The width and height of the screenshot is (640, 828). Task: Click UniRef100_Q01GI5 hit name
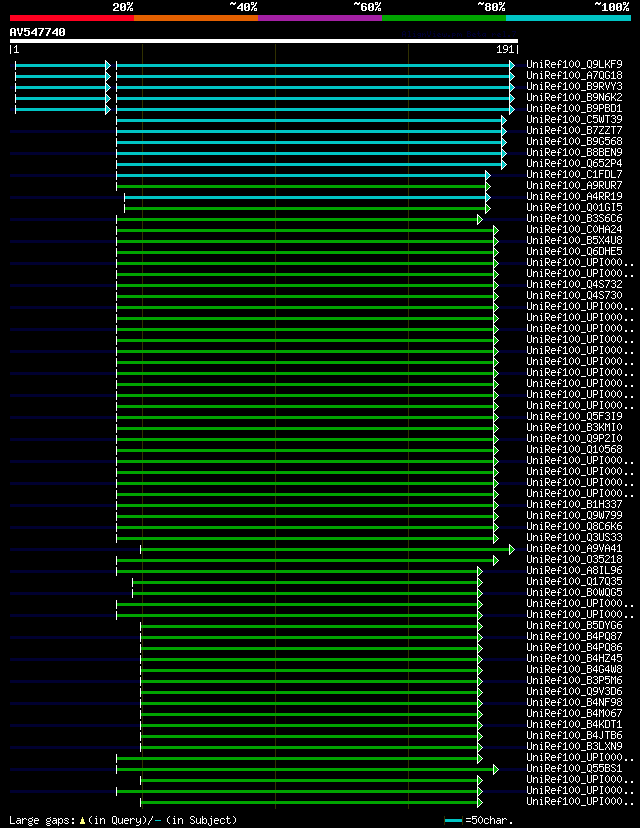[x=574, y=208]
